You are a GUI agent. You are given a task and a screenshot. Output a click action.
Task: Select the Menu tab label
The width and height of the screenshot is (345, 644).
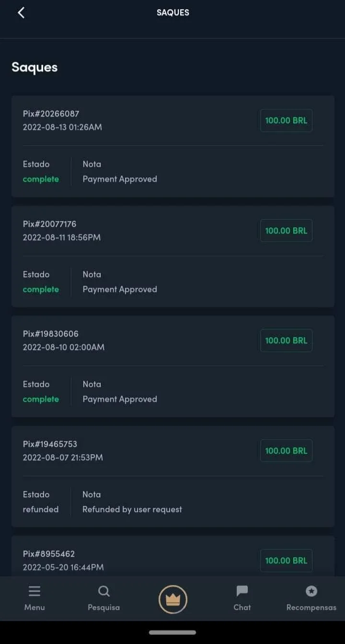(34, 608)
